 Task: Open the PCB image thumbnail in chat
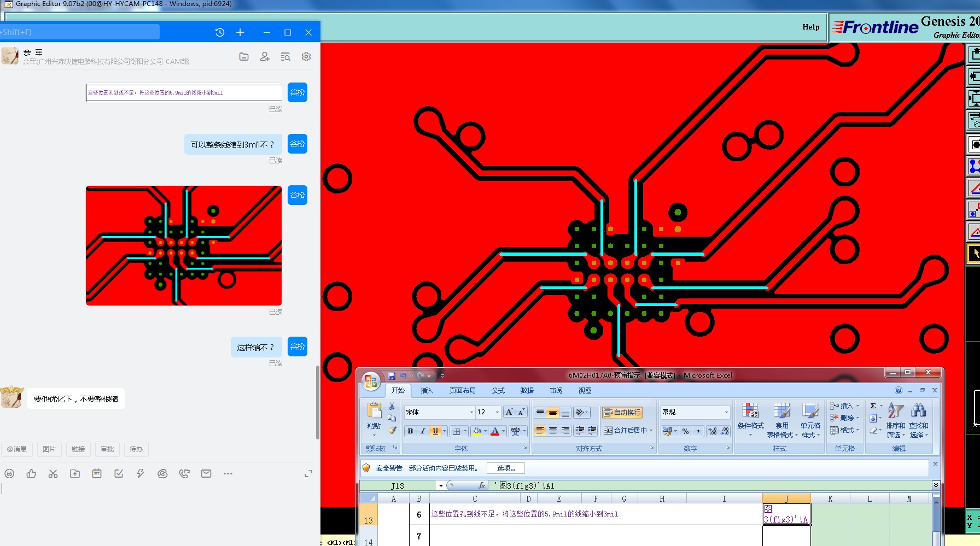pos(184,245)
